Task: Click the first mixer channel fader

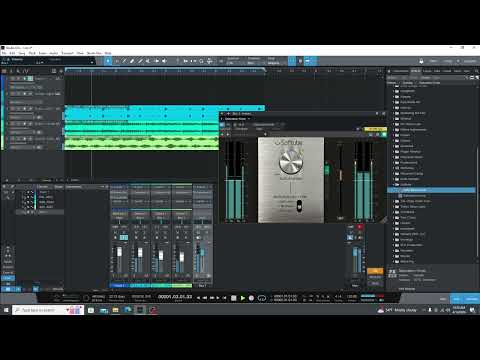Action: pyautogui.click(x=119, y=252)
